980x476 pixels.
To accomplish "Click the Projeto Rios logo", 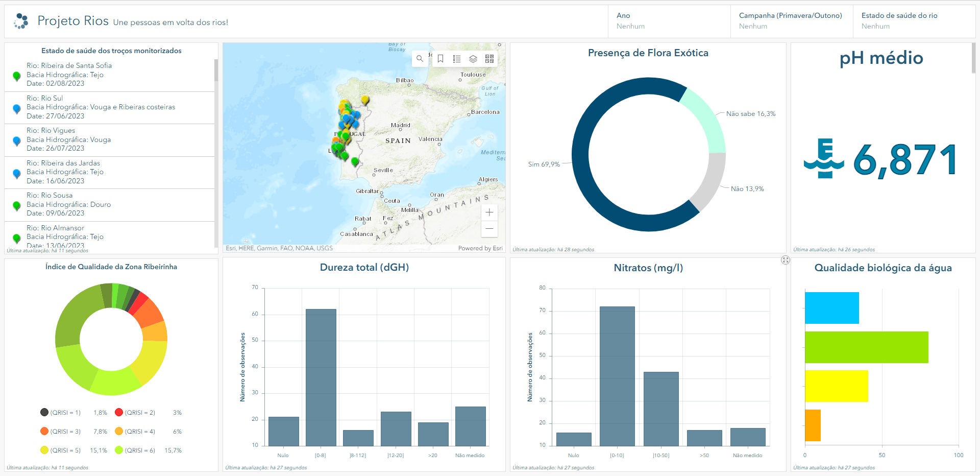I will (x=21, y=21).
